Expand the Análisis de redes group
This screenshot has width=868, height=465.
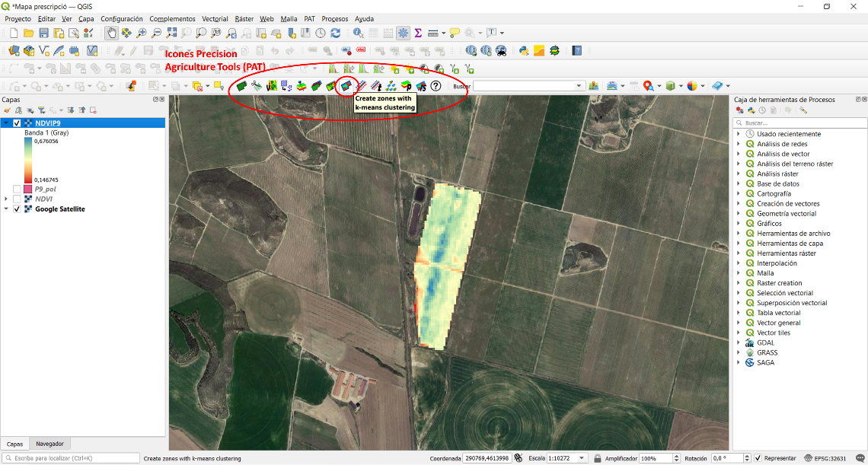[x=739, y=144]
